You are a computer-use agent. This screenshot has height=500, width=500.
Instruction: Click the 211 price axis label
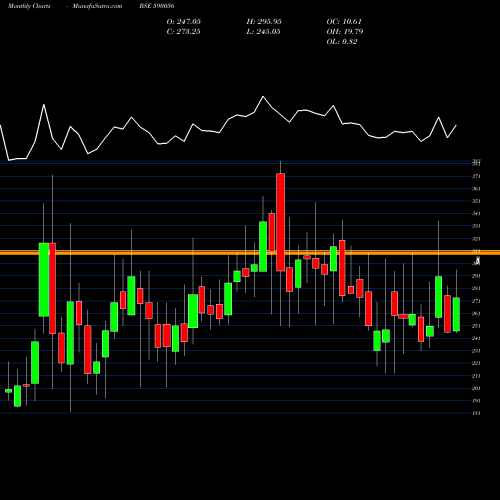(x=476, y=376)
